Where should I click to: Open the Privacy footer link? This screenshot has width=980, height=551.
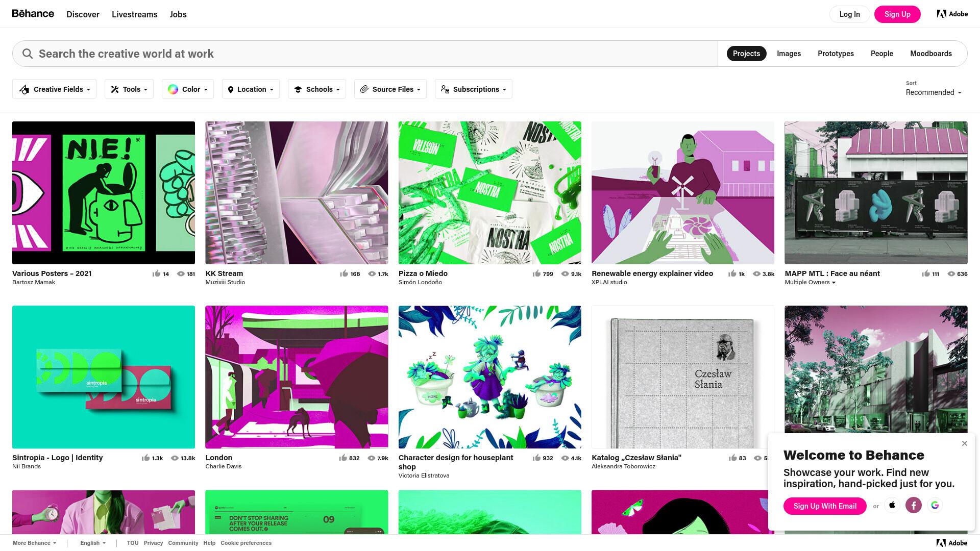tap(153, 543)
